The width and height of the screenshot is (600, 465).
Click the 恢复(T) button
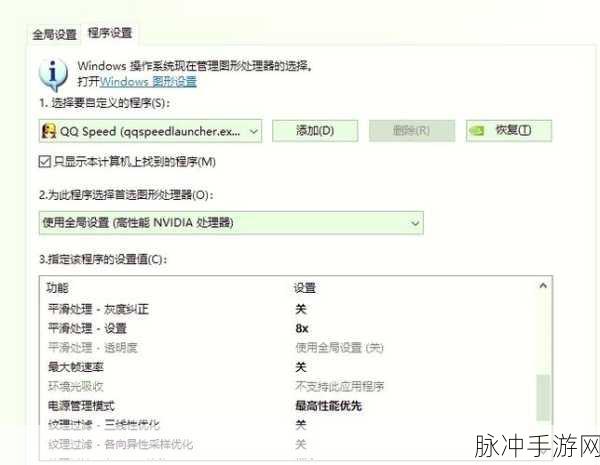[x=509, y=131]
